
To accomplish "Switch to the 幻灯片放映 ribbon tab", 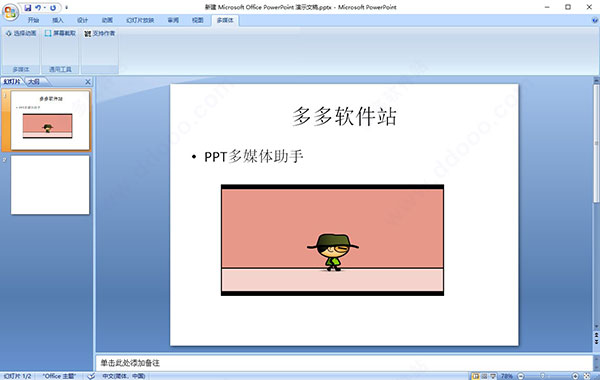I will tap(140, 20).
